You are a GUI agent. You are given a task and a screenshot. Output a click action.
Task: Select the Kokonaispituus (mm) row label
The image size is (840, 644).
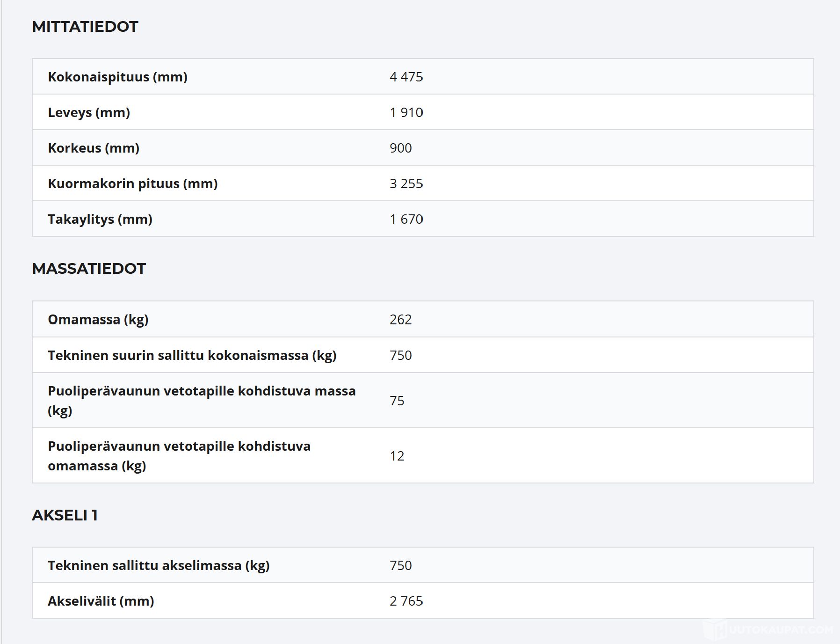tap(117, 77)
